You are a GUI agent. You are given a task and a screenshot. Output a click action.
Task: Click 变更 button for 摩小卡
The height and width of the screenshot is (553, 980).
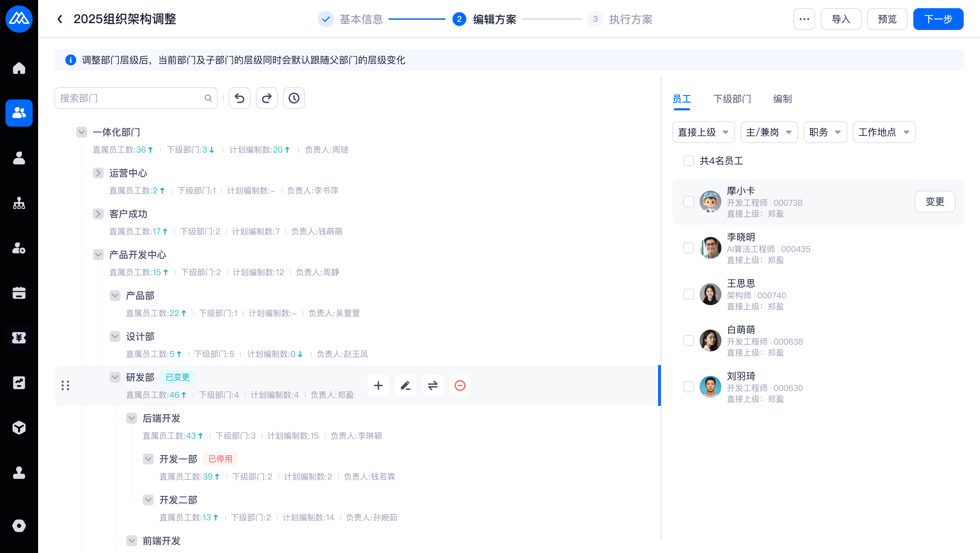934,201
